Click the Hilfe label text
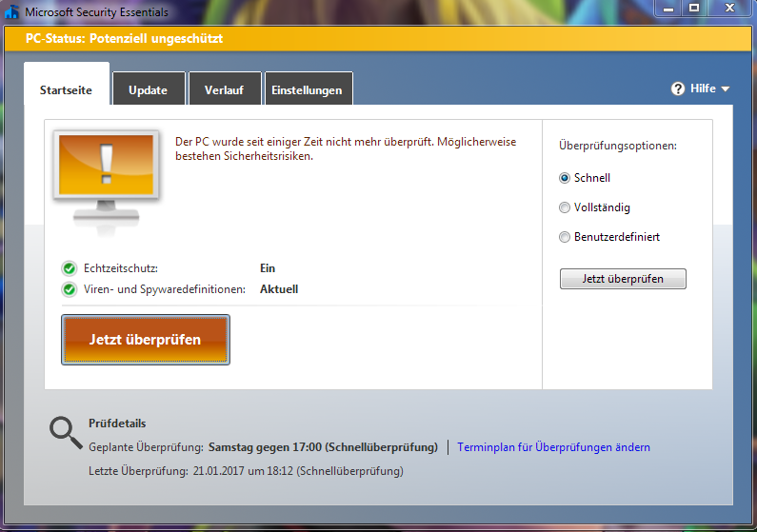Screen dimensions: 757x532 tap(703, 89)
